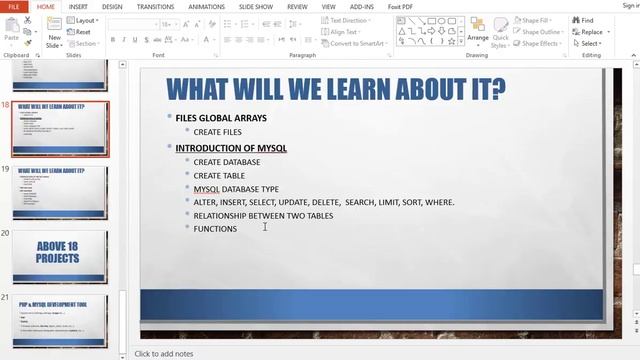
Task: Increase font size with the larger A
Action: click(186, 24)
